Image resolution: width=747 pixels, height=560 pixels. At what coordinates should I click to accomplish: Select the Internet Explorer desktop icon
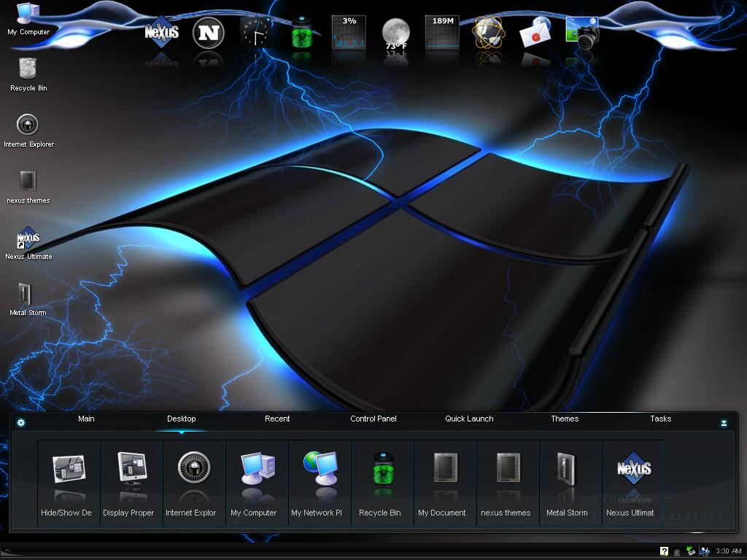pos(28,131)
